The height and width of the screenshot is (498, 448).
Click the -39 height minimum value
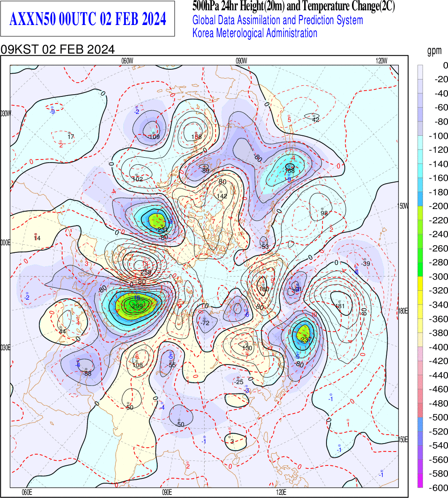pos(366,264)
